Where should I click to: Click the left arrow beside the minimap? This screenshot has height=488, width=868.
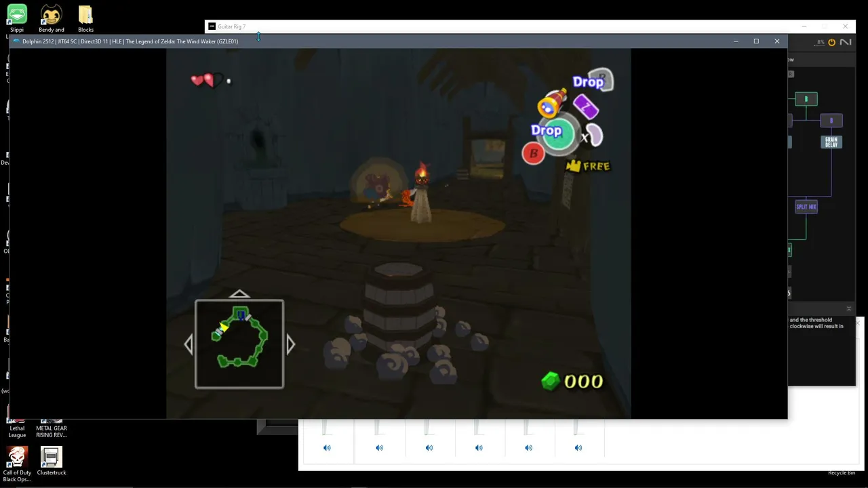[x=189, y=344]
